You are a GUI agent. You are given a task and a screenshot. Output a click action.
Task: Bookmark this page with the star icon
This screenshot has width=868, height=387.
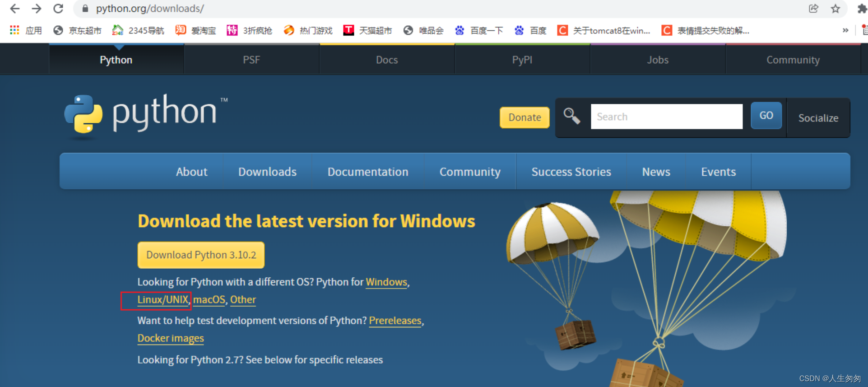point(836,9)
